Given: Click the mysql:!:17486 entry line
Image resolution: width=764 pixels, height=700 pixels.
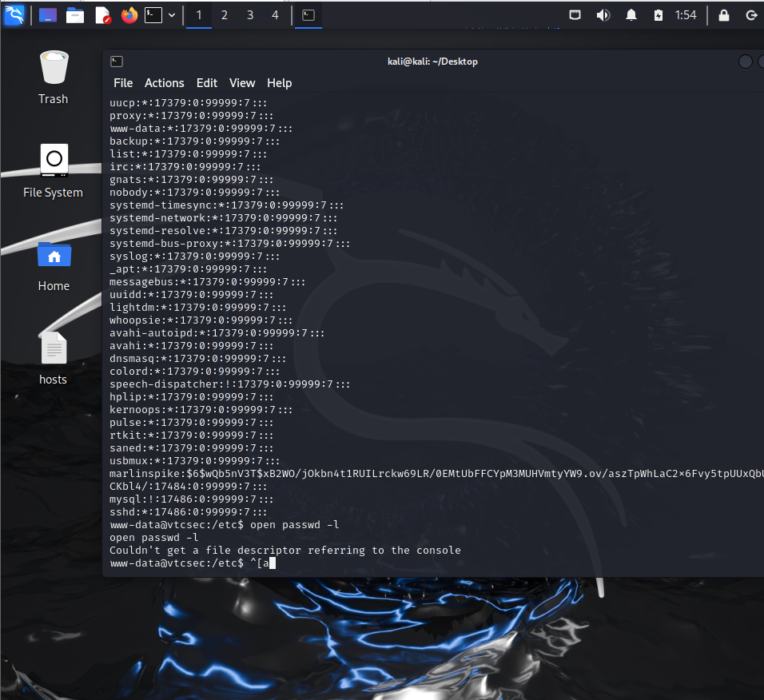Looking at the screenshot, I should [192, 499].
